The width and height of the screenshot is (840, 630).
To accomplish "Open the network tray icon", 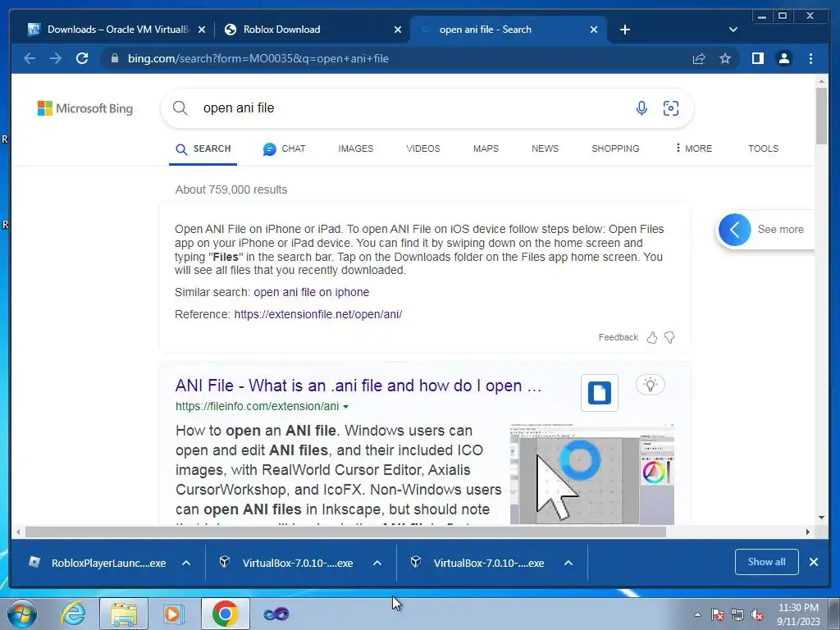I will (x=737, y=615).
